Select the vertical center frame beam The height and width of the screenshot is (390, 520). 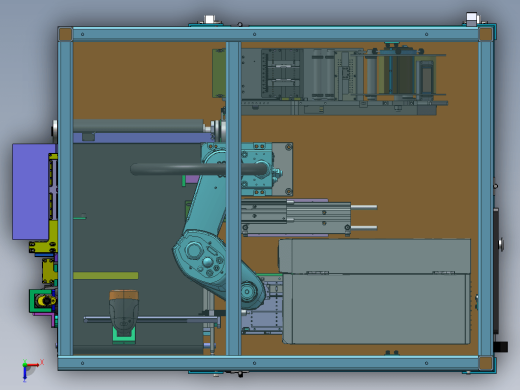pyautogui.click(x=233, y=198)
